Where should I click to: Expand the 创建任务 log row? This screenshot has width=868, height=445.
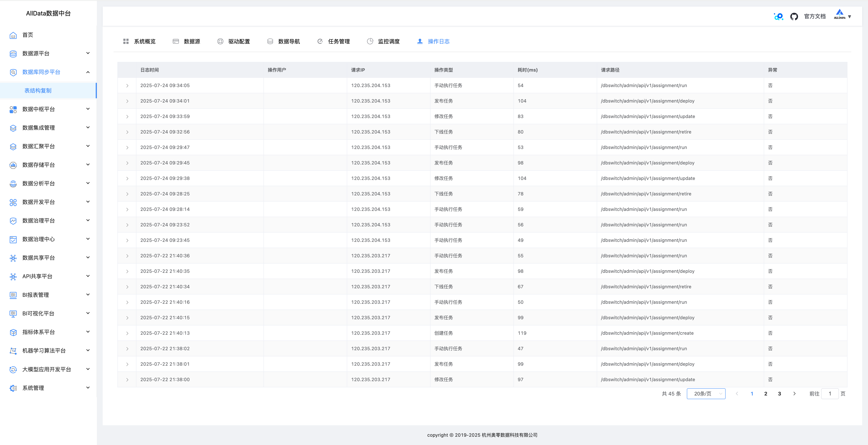(x=127, y=333)
